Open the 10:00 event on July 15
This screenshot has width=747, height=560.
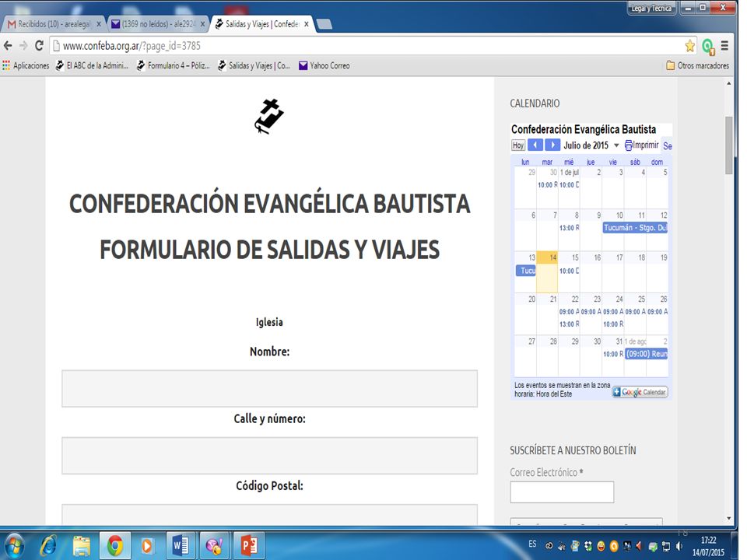click(x=569, y=271)
